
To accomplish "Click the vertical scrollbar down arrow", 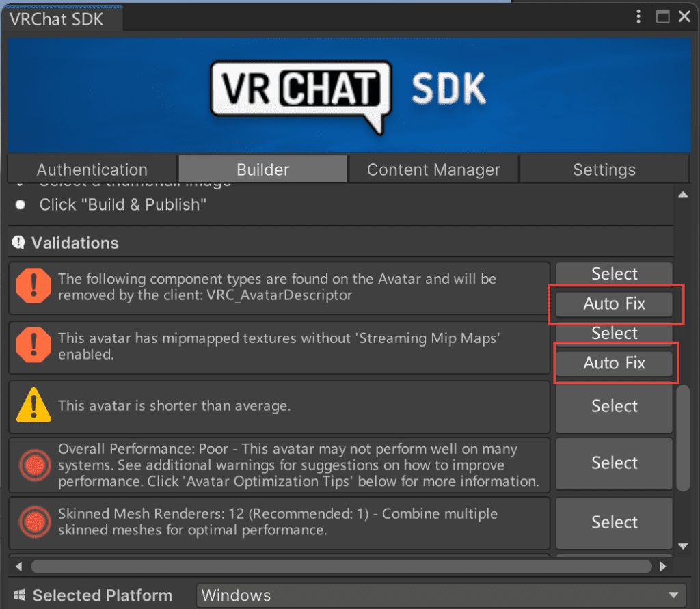I will tap(682, 545).
